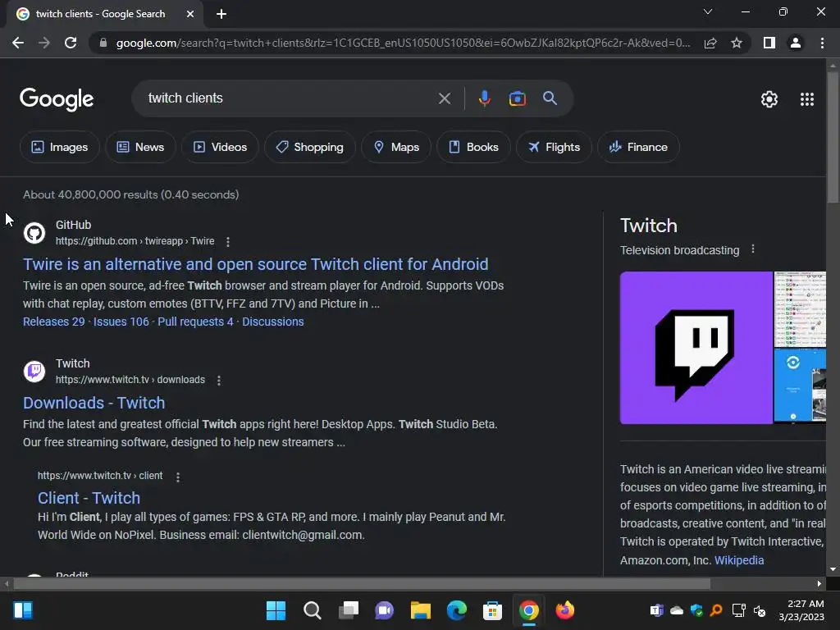Go to the Google home logo
The width and height of the screenshot is (840, 630).
coord(57,99)
